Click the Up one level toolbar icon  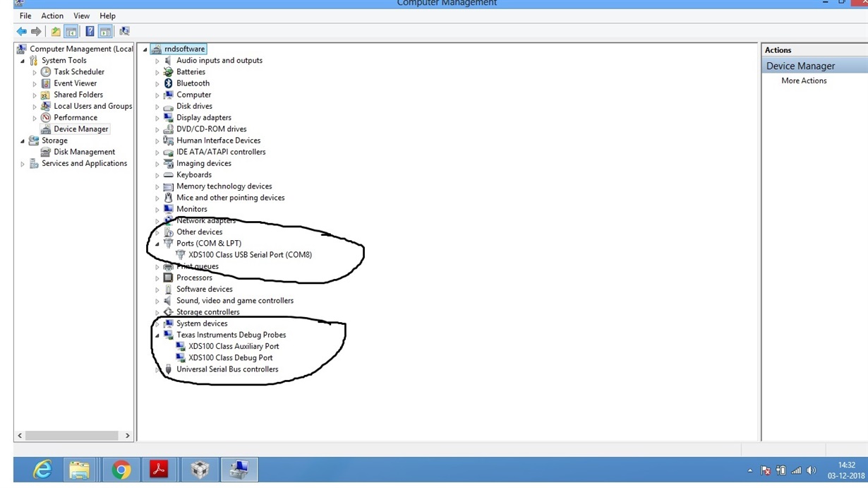[55, 31]
